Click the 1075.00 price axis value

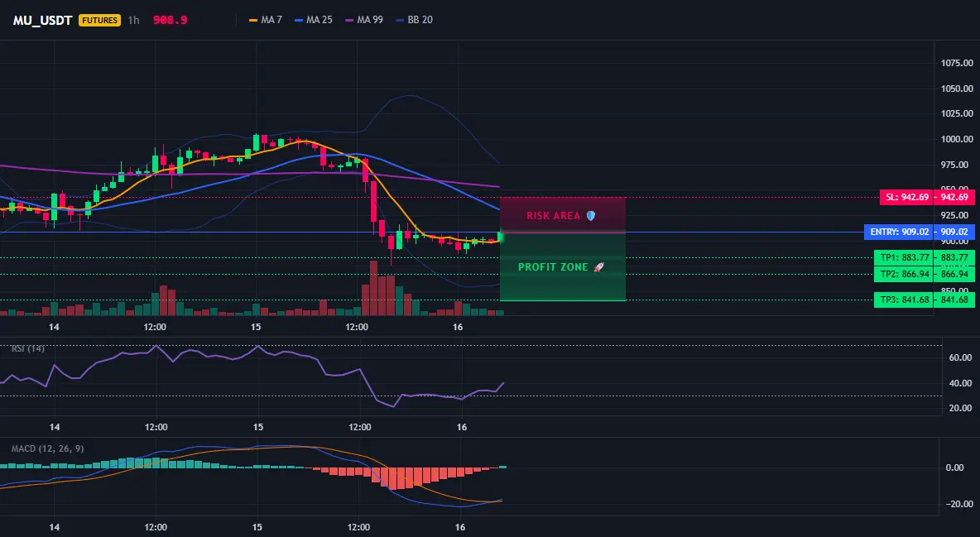click(x=958, y=63)
